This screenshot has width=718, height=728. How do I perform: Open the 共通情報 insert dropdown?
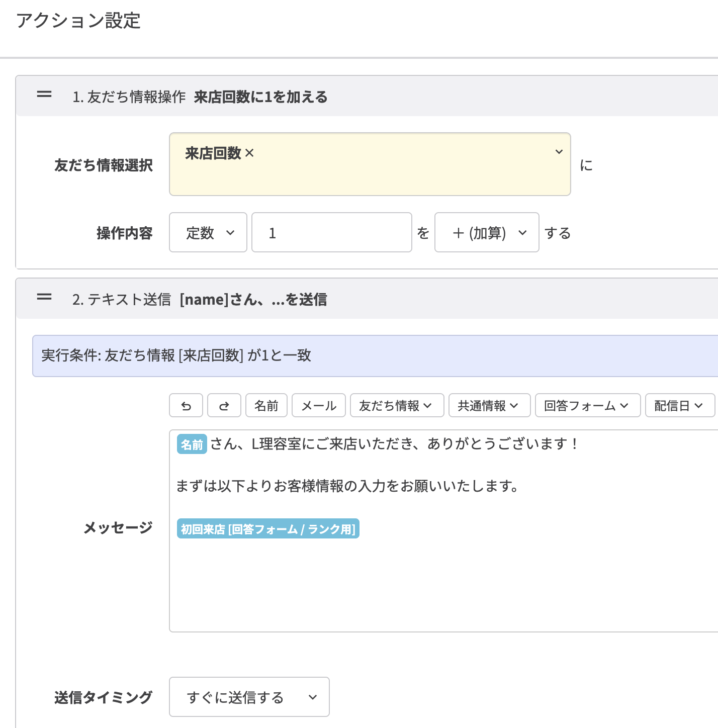coord(489,405)
